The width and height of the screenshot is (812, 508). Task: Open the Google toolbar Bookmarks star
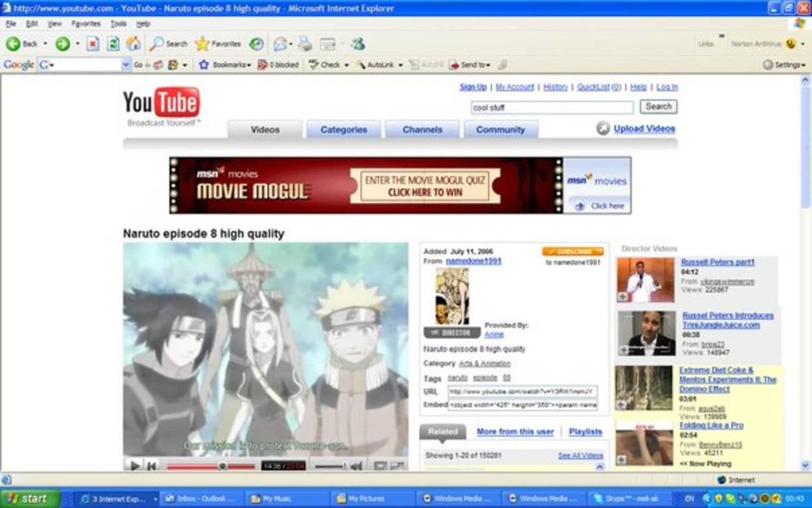pos(204,65)
